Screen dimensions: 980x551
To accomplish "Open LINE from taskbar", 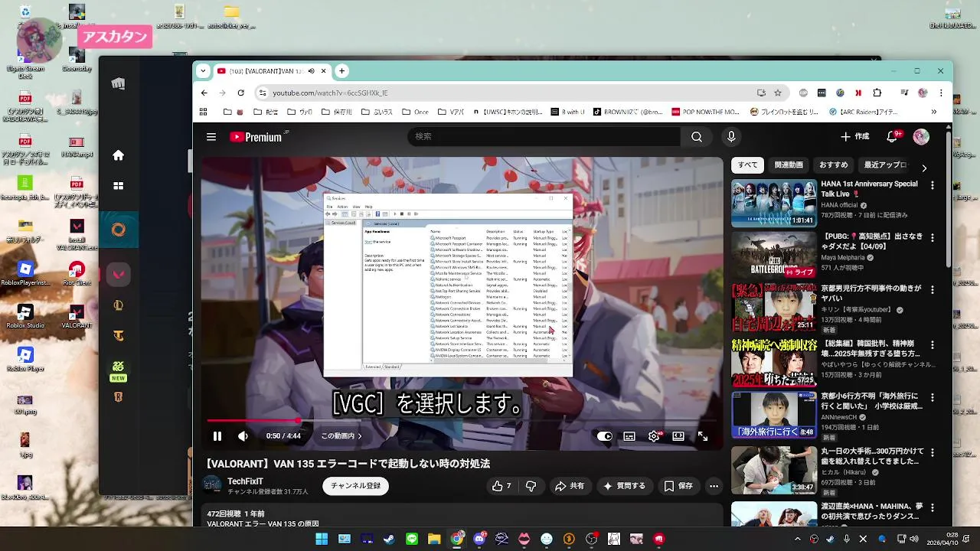I will (412, 539).
